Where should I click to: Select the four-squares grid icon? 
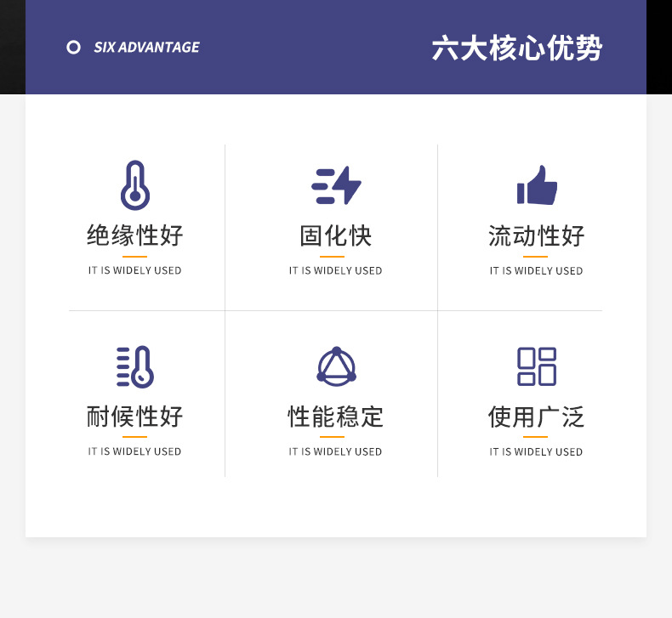click(537, 366)
